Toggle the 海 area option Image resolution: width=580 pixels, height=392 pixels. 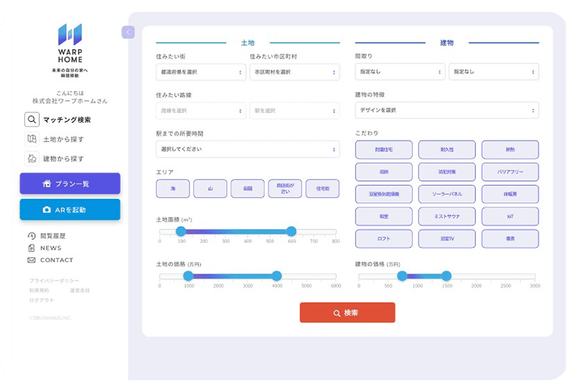[x=173, y=189]
